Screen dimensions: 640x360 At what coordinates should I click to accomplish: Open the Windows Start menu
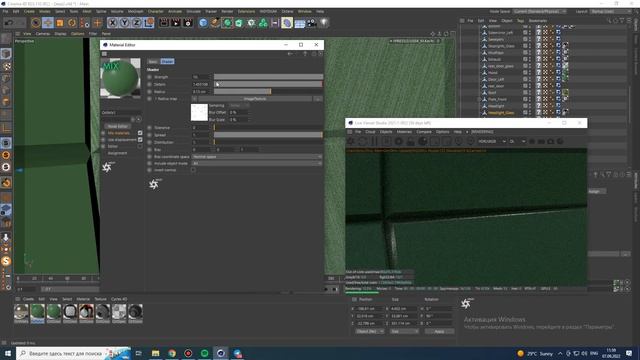point(8,353)
